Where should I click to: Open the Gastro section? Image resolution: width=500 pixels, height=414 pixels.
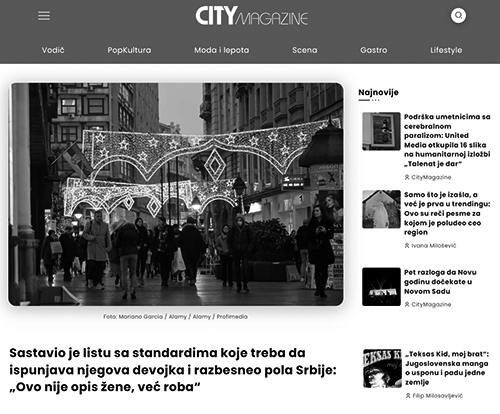pos(374,50)
